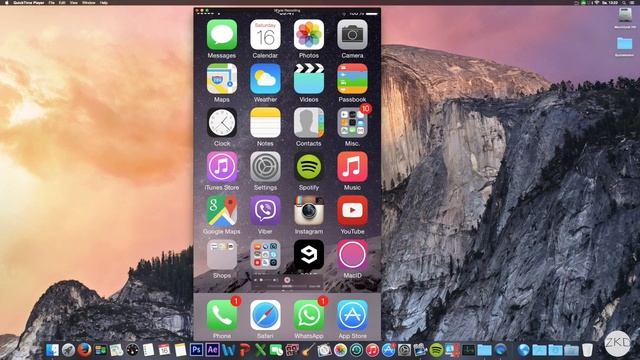Screen dimensions: 640x360
Task: Open the Music app
Action: point(352,167)
